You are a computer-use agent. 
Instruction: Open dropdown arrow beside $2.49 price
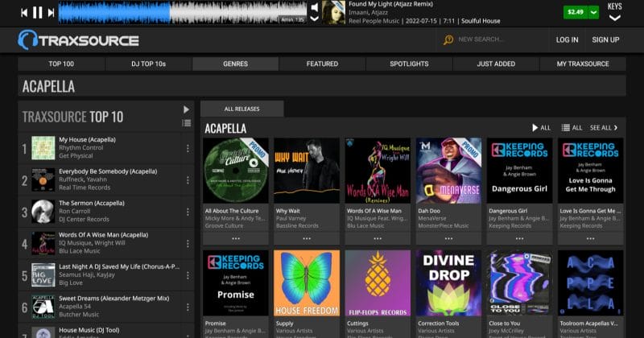(x=594, y=12)
